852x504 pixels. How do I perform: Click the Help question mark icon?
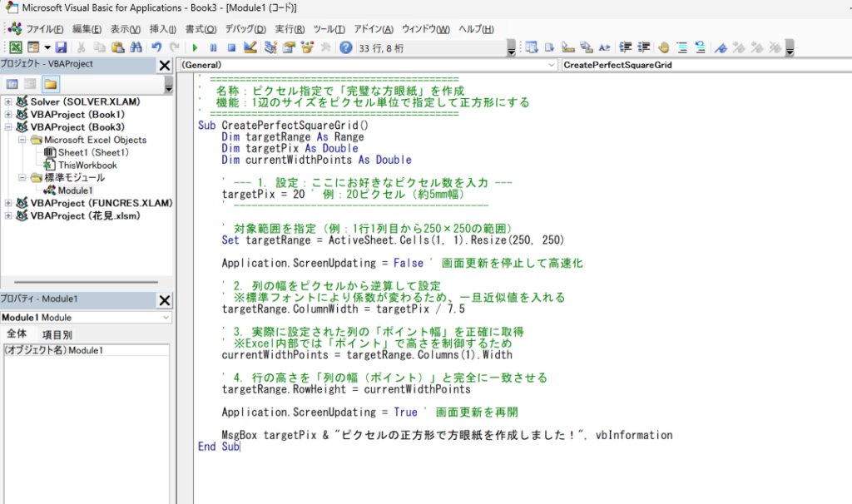pyautogui.click(x=345, y=47)
